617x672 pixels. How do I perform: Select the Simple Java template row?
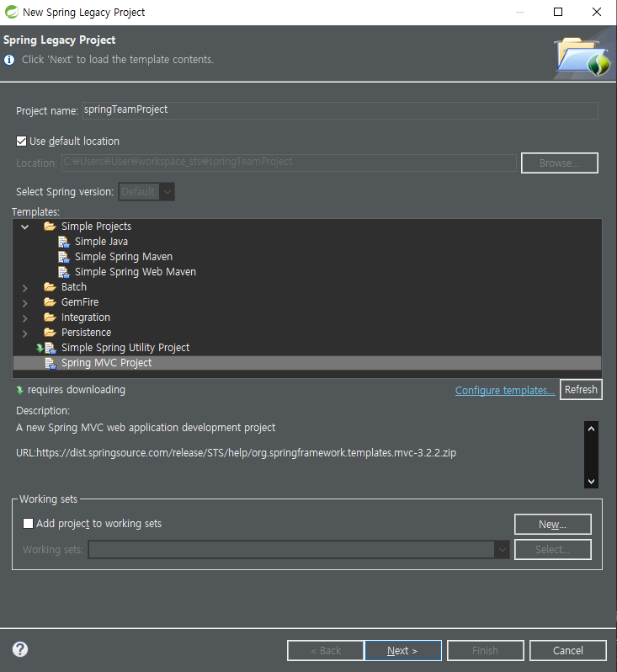(101, 242)
